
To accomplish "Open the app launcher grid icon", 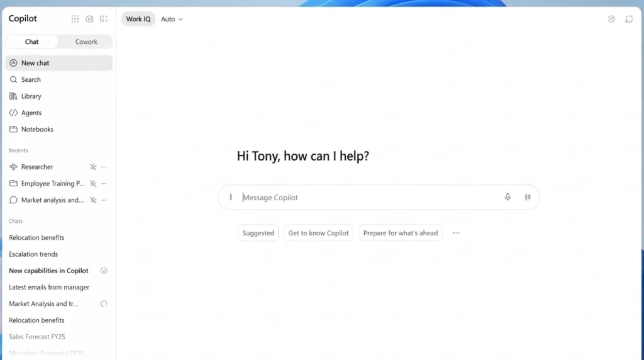I will (75, 19).
